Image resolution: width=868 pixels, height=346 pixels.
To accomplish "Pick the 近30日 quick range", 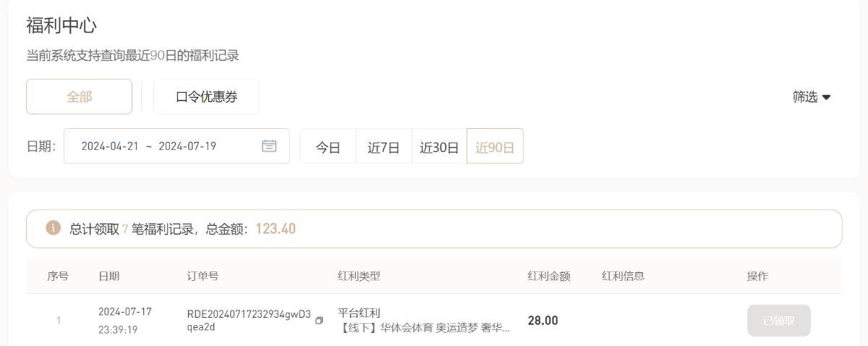I will (x=439, y=147).
